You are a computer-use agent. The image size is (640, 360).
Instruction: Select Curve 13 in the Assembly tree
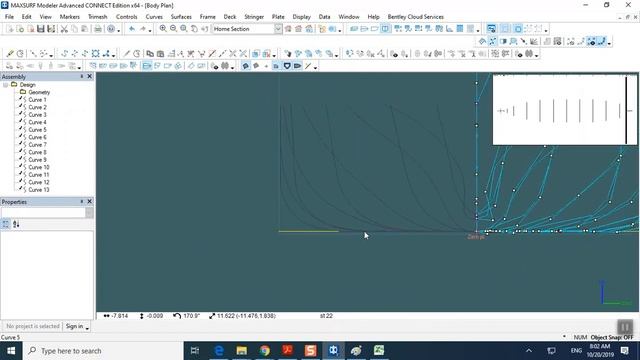click(39, 190)
